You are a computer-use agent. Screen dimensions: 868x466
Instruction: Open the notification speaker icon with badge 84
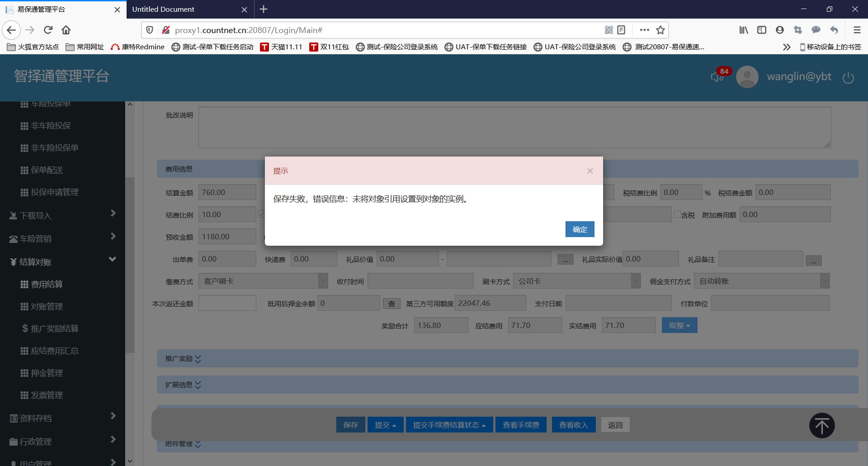coord(717,76)
